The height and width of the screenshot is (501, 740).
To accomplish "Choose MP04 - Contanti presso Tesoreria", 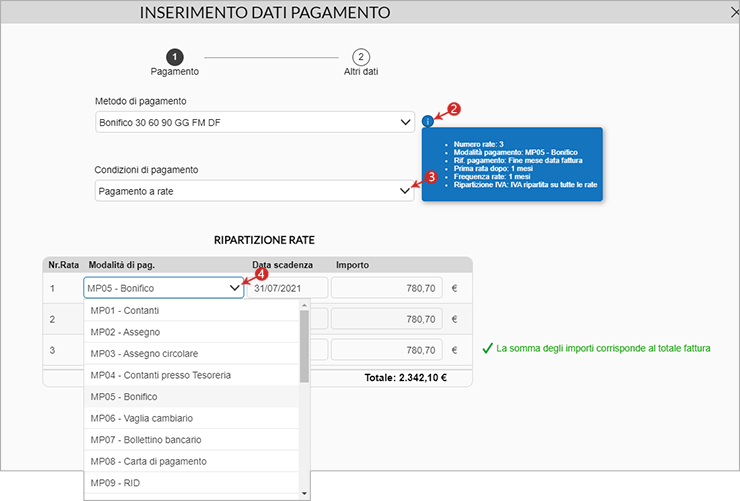I will pos(192,375).
